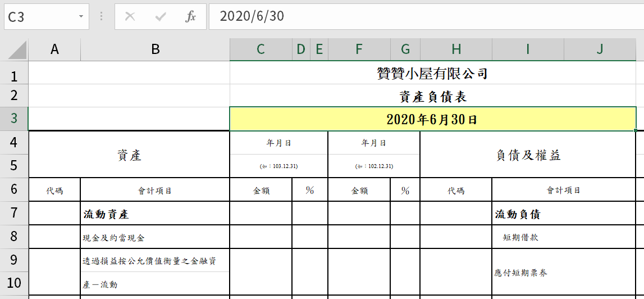The width and height of the screenshot is (644, 299).
Task: Select column C header
Action: coord(261,50)
